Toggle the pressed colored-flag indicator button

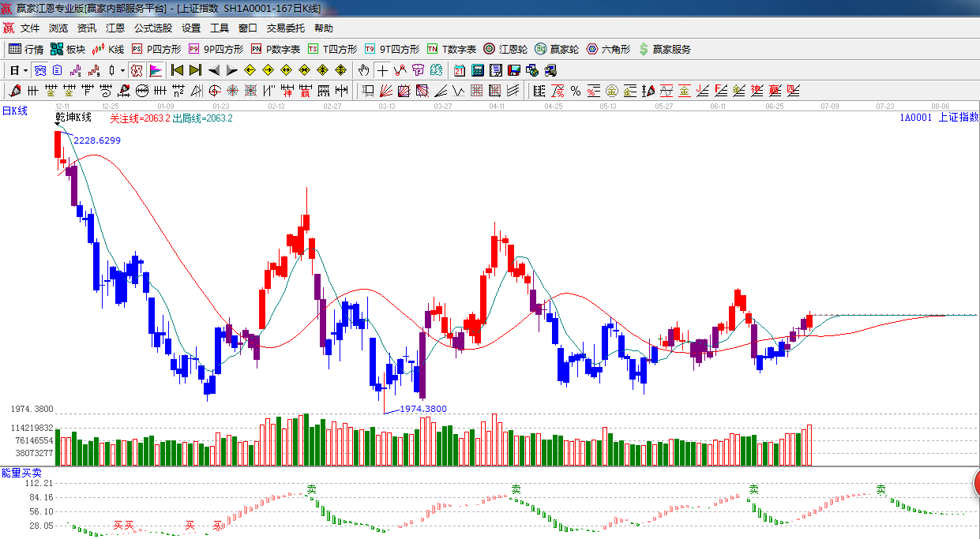(155, 70)
